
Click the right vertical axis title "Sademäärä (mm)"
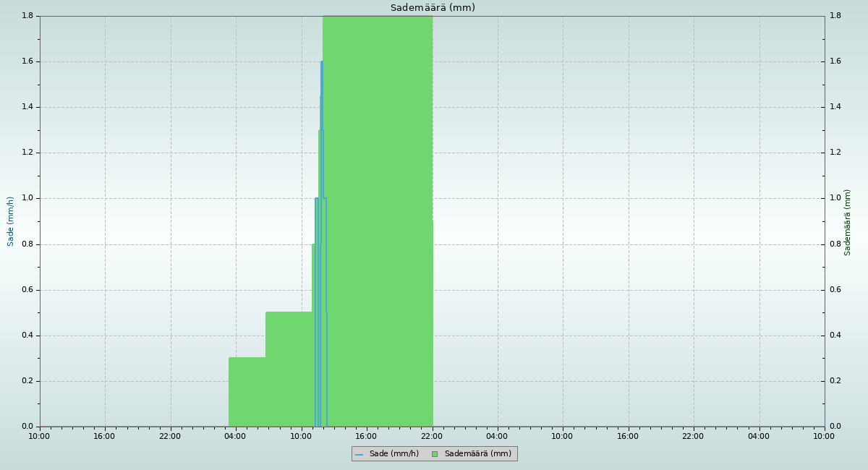click(848, 222)
